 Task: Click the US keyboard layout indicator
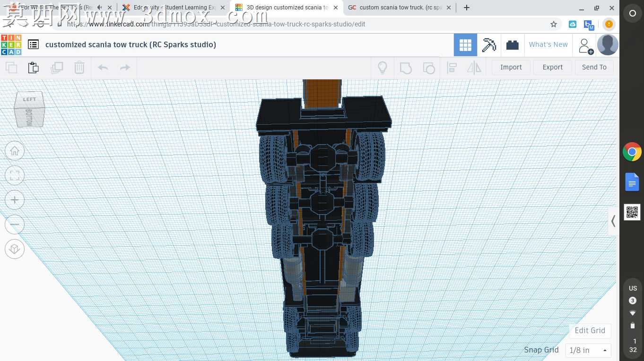(633, 288)
